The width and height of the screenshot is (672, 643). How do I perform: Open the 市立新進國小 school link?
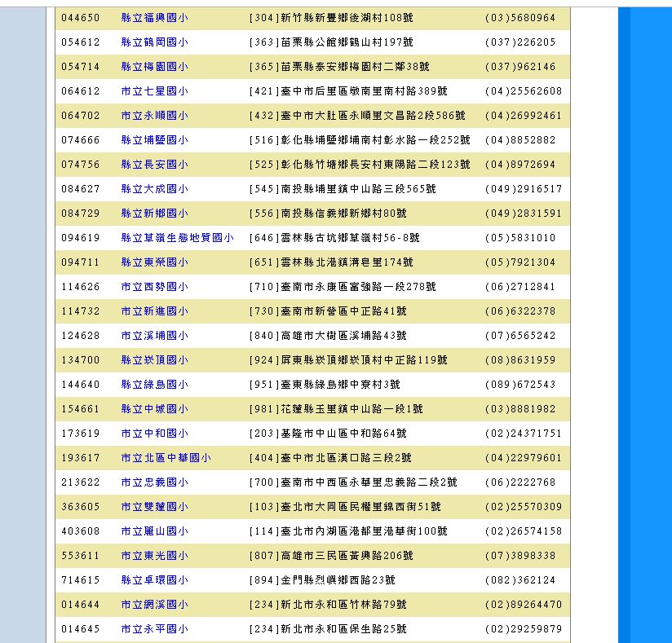[154, 311]
